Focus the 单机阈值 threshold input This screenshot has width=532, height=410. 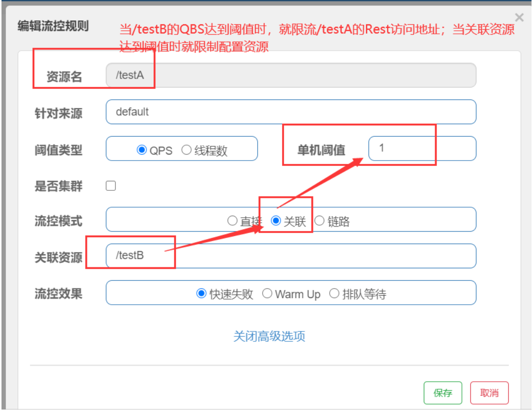(422, 149)
